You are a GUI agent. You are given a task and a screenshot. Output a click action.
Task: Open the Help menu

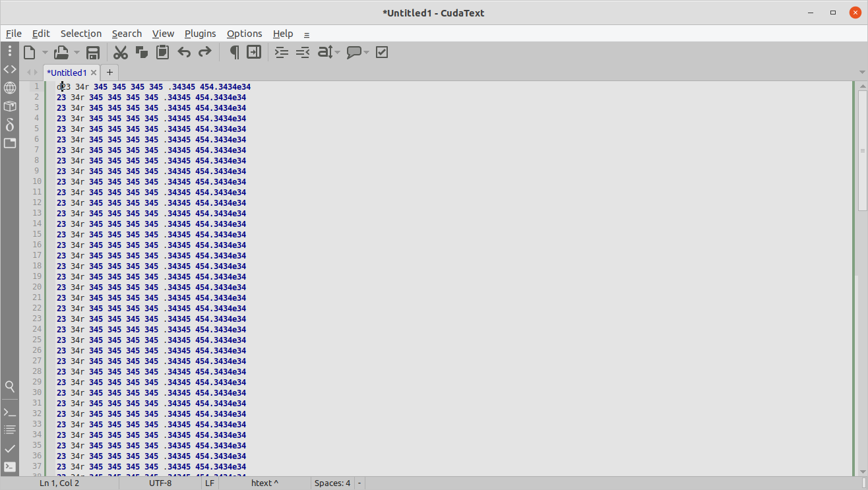pyautogui.click(x=283, y=34)
